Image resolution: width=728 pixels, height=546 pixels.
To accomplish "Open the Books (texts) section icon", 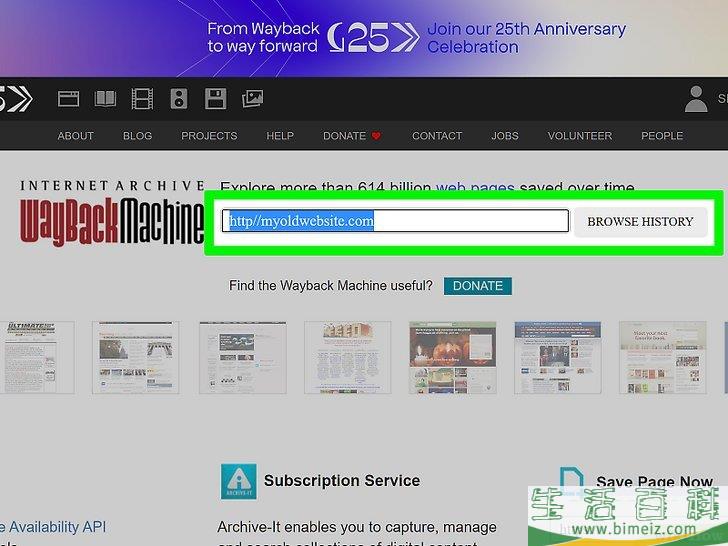I will coord(105,99).
